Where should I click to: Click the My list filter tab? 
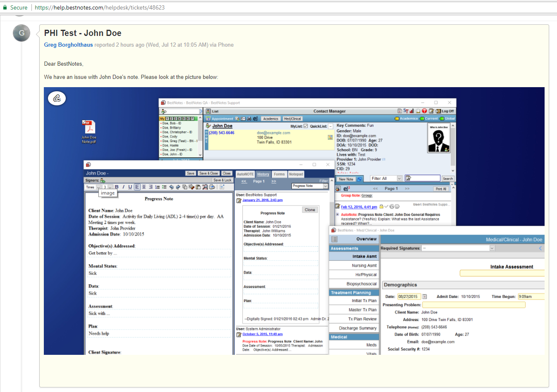[x=162, y=119]
